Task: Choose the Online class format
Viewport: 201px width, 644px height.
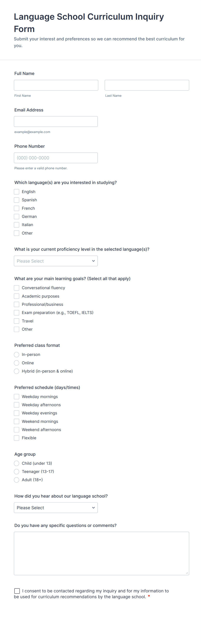Action: (16, 363)
